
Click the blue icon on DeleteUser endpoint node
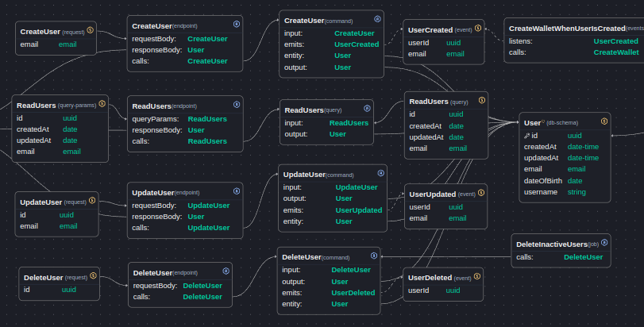tap(226, 271)
